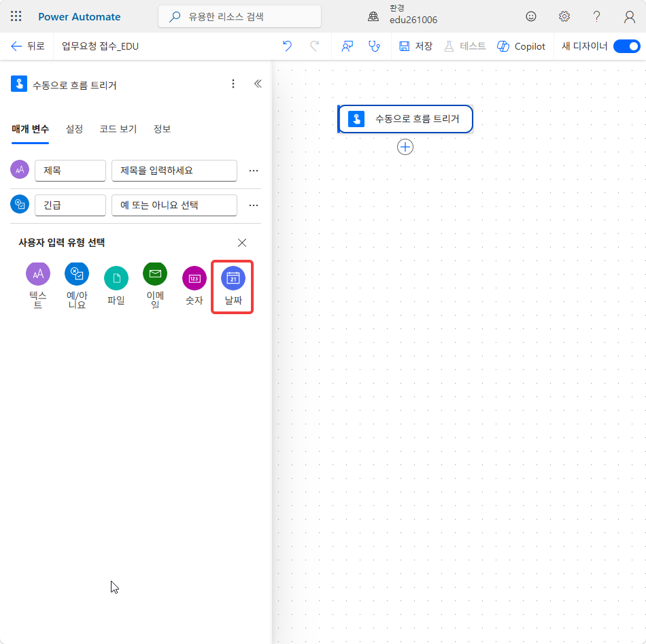Image resolution: width=646 pixels, height=644 pixels.
Task: Open the Copilot panel
Action: pyautogui.click(x=521, y=46)
